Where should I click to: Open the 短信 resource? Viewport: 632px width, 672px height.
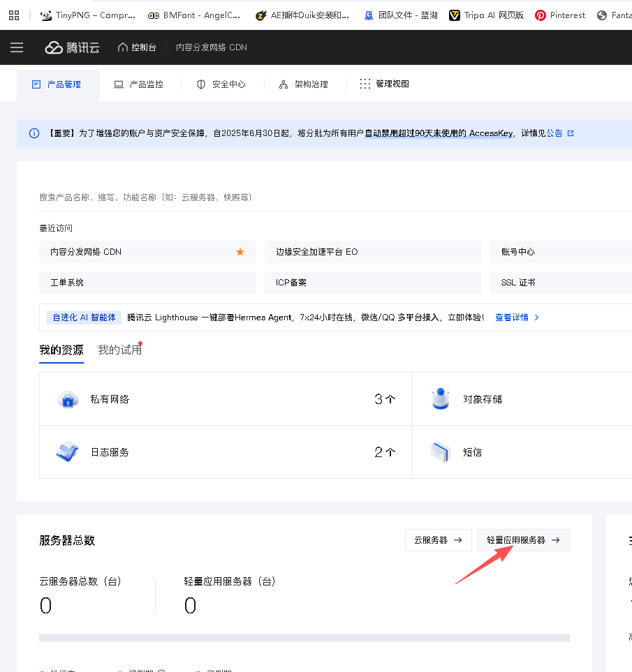(x=473, y=452)
